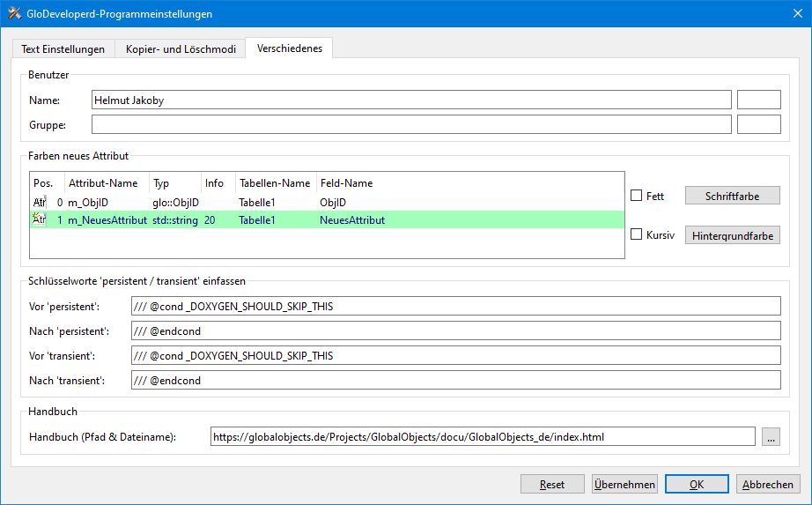Viewport: 812px width, 505px height.
Task: Click the Feld-Name column header
Action: pos(346,183)
